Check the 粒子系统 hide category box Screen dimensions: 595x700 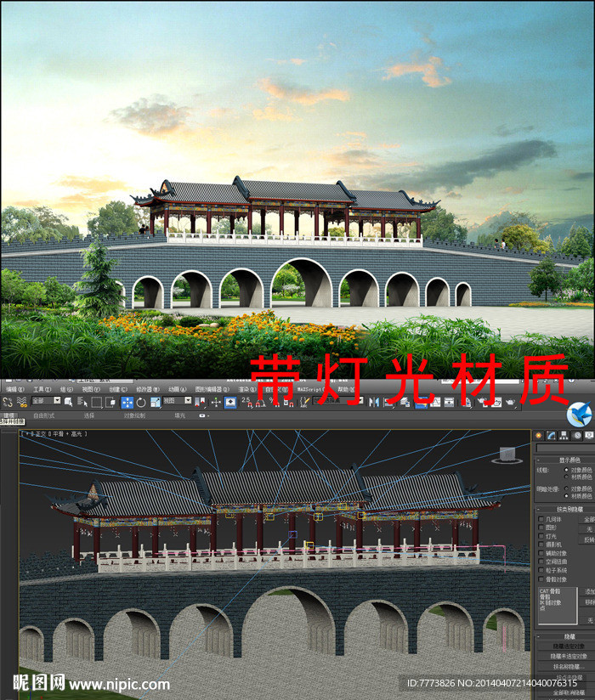coord(541,570)
